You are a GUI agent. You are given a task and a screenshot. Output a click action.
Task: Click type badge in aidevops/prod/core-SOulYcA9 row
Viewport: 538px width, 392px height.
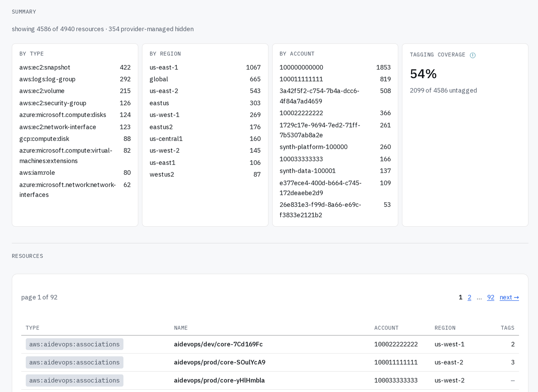coord(75,363)
